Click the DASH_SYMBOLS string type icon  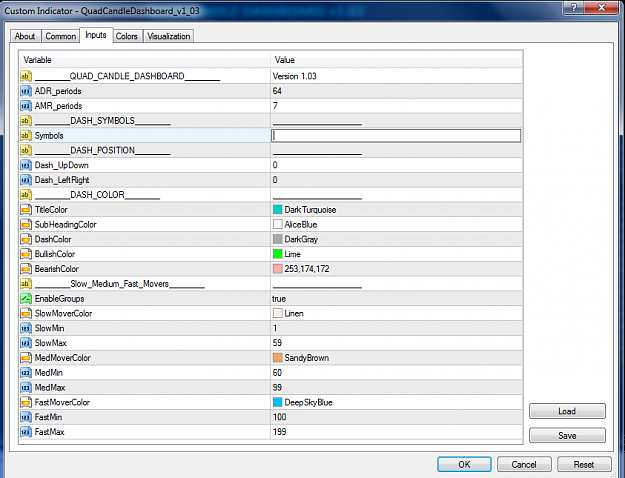pyautogui.click(x=26, y=121)
